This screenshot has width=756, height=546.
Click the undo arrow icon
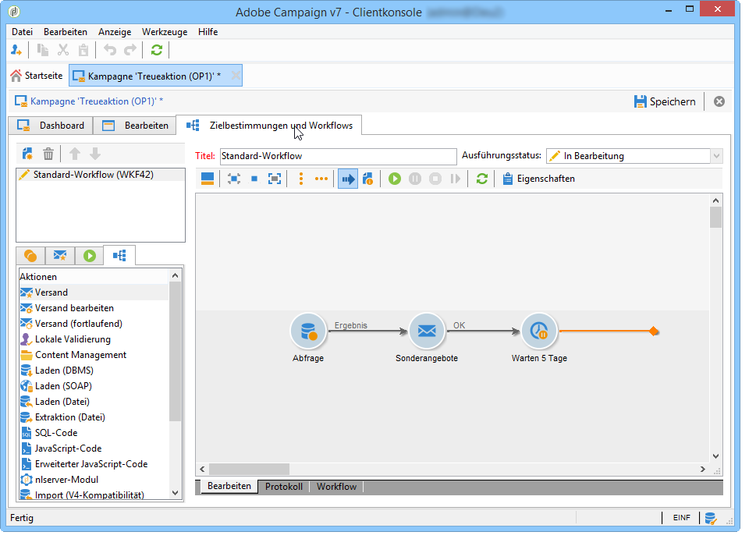coord(110,50)
